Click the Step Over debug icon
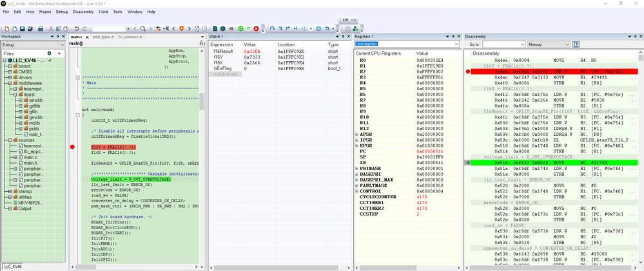This screenshot has width=644, height=271. pos(272,29)
